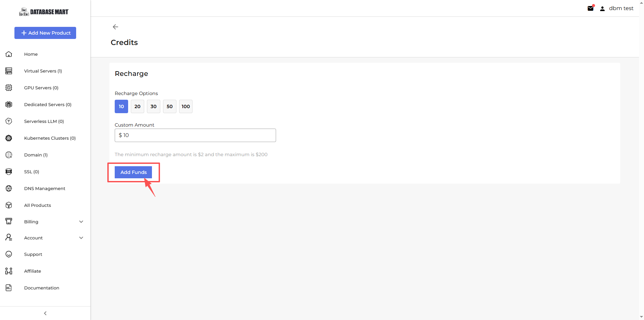Open the mail notifications envelope icon
This screenshot has height=320, width=644.
tap(591, 8)
